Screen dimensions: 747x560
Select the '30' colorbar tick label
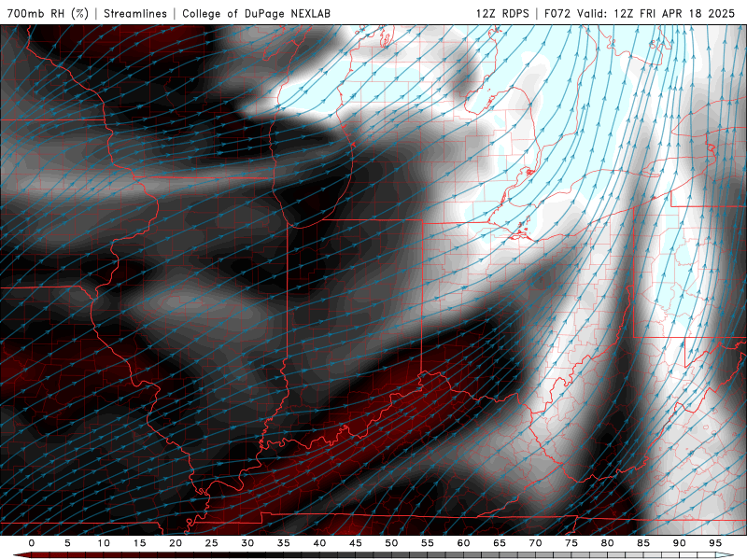point(247,543)
